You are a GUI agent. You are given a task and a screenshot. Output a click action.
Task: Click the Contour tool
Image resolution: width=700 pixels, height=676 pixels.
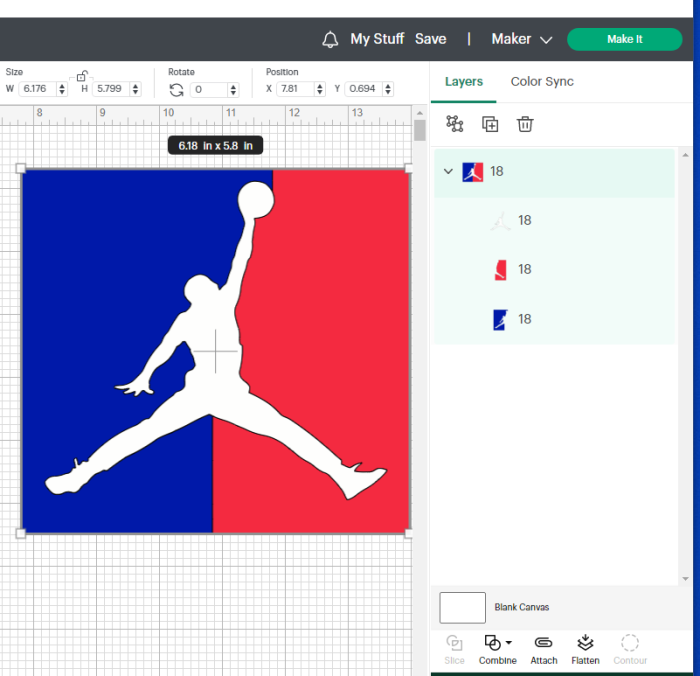coord(630,650)
